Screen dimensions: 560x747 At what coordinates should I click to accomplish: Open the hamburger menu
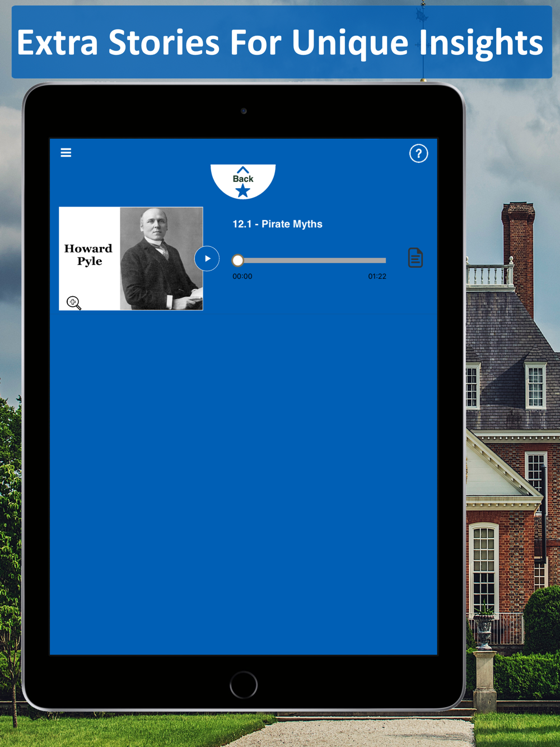[66, 152]
